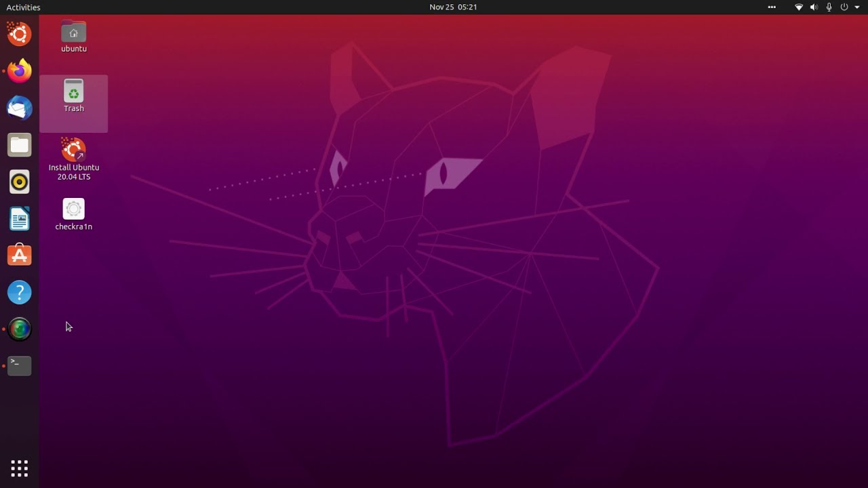Select the ubuntu home folder on desktop
Screen dimensions: 868x488
click(74, 37)
